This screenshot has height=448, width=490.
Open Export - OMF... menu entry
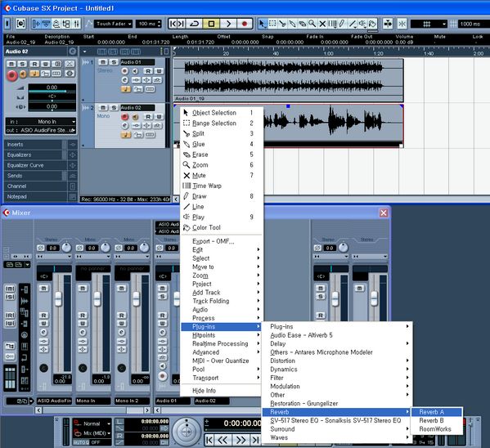point(221,241)
